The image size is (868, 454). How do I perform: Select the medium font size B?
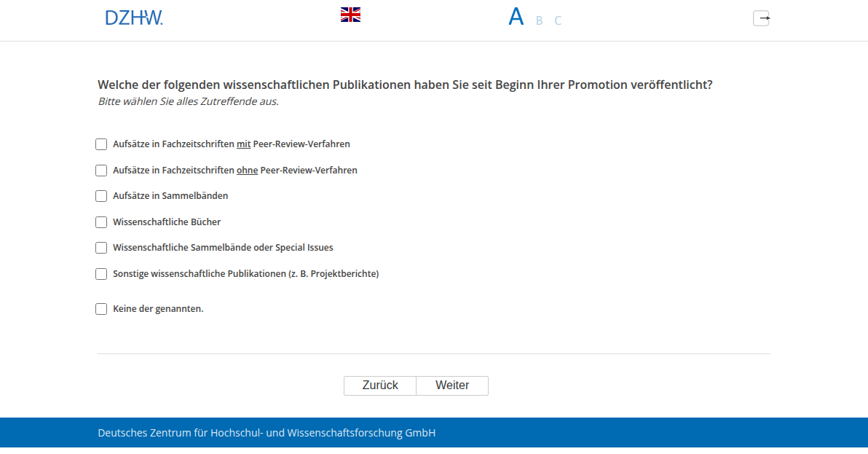click(x=539, y=20)
